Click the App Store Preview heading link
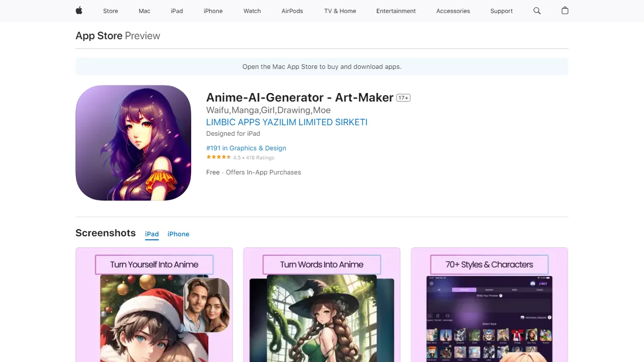The image size is (644, 362). coord(118,36)
